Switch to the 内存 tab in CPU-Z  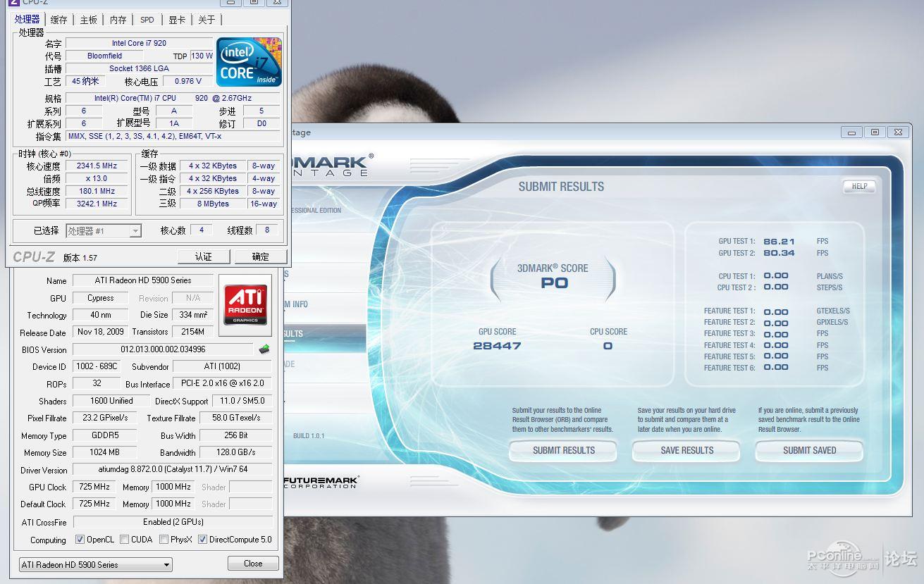click(118, 20)
